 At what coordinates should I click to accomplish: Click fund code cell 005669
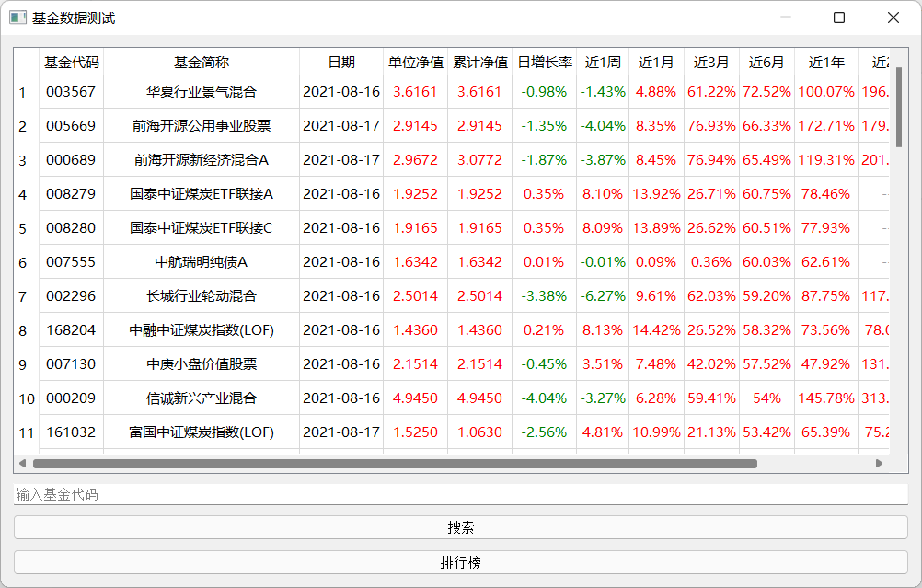click(x=71, y=126)
